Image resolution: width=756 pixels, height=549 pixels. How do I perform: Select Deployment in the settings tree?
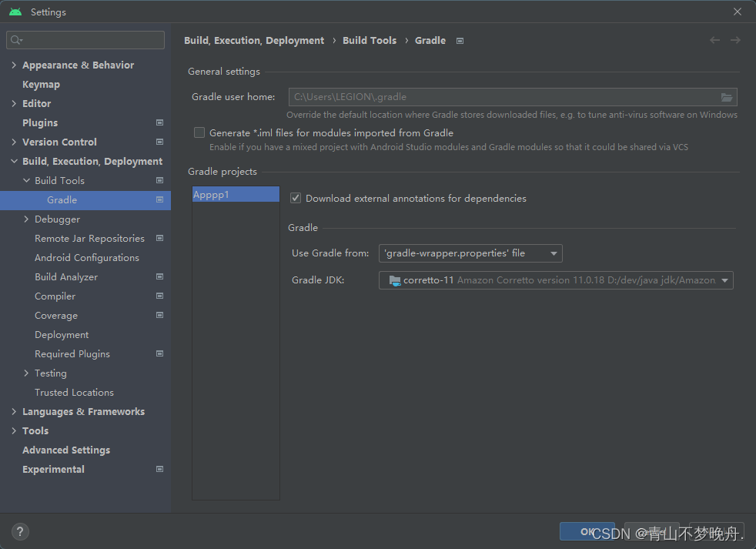pos(62,334)
